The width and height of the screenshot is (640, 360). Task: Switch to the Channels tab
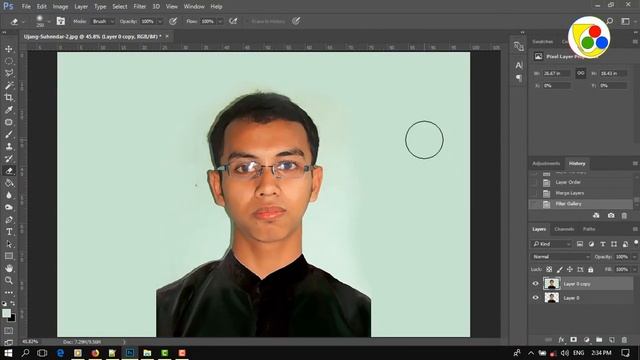pyautogui.click(x=564, y=229)
